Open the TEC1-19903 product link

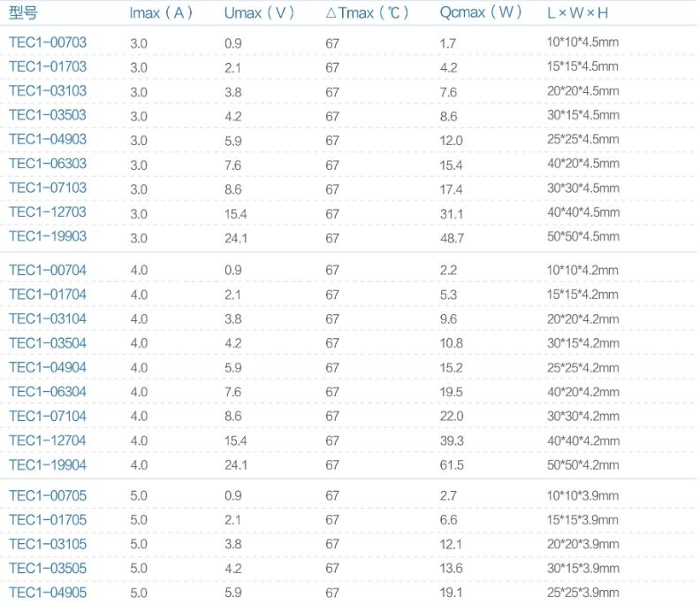(48, 236)
